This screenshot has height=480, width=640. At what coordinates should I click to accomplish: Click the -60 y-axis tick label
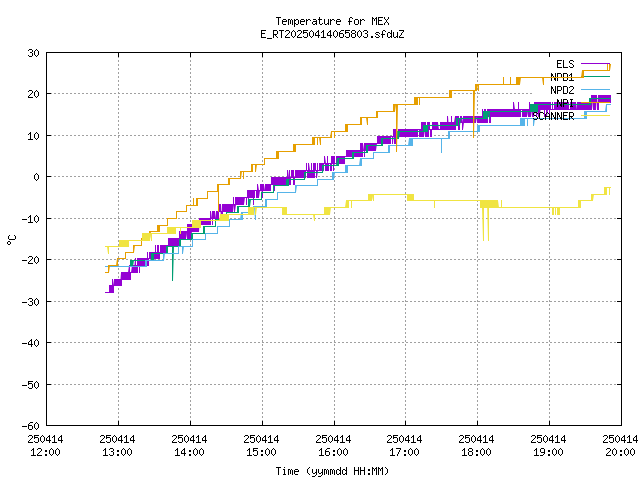30,426
